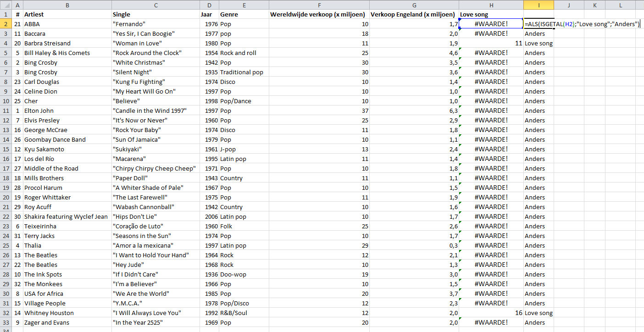644x332 pixels.
Task: Select the 'Teixeirinha' cell
Action: coord(67,226)
